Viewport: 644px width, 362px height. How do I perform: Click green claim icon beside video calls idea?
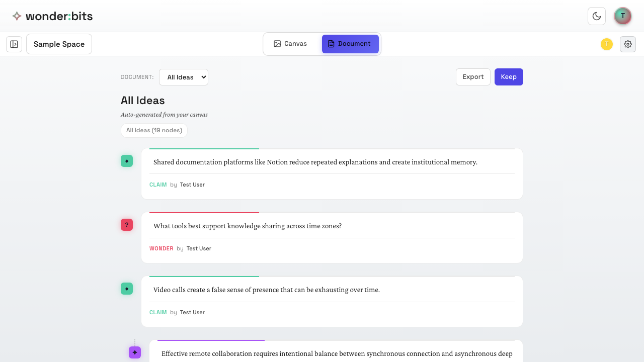[127, 289]
